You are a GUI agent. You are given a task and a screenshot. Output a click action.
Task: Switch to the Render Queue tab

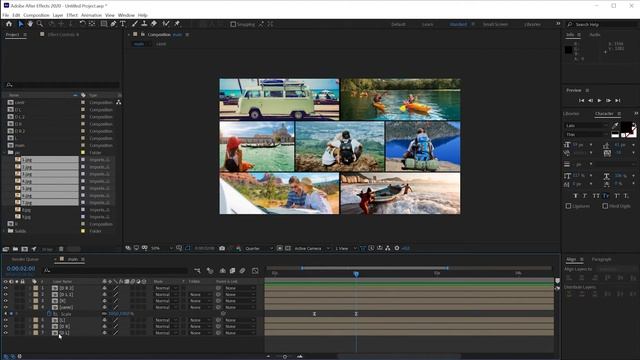tap(25, 259)
